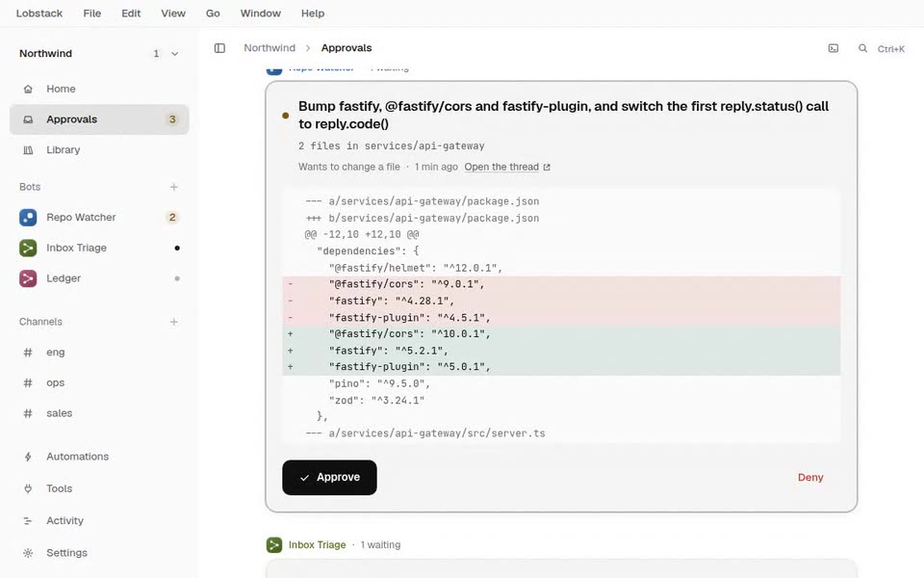Open the Automations lightning icon
The width and height of the screenshot is (924, 578).
coord(28,457)
